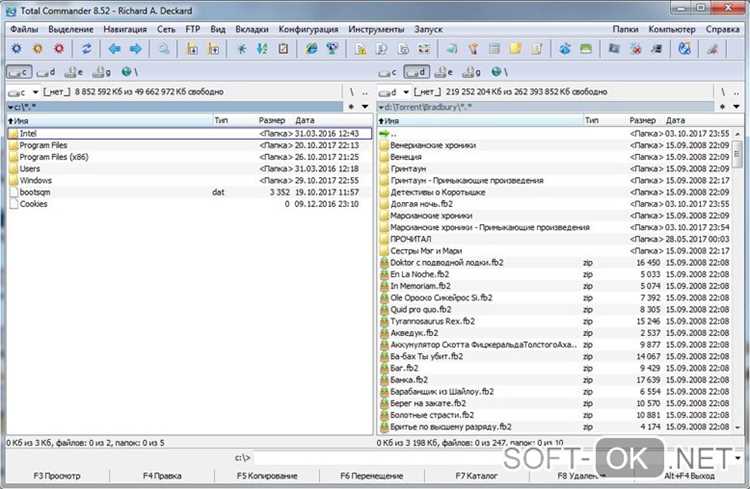Click F6 Перемещение button
Viewport: 750px width, 489px height.
(x=372, y=476)
